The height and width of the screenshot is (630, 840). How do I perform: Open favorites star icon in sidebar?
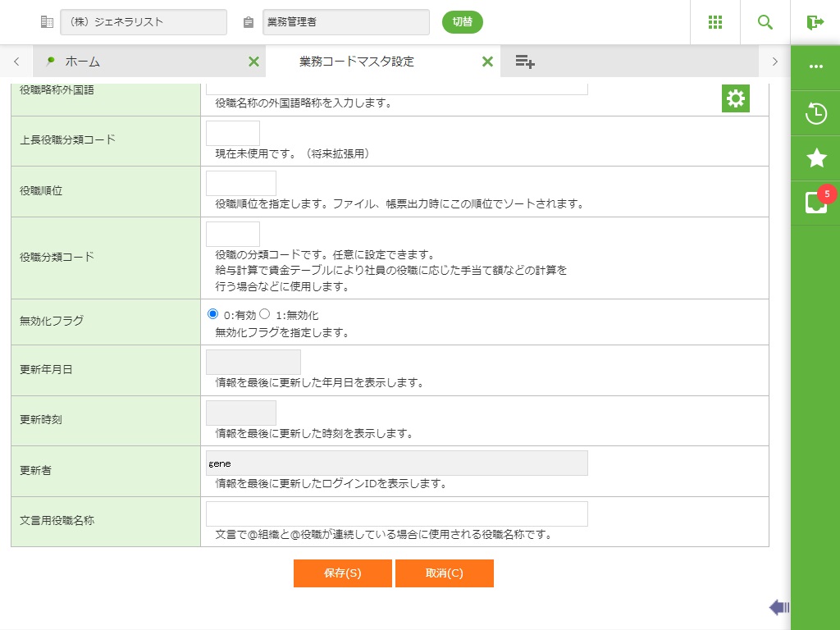click(x=815, y=158)
